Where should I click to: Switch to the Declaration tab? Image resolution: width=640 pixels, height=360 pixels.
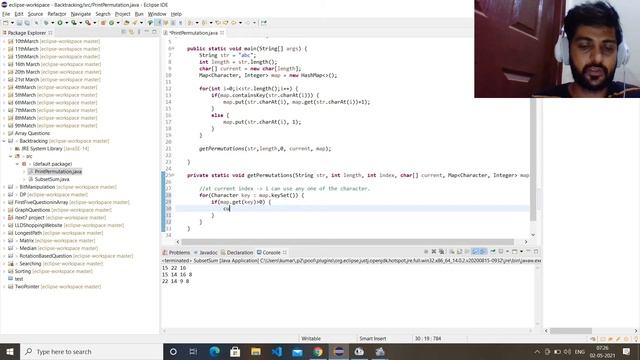coord(237,252)
